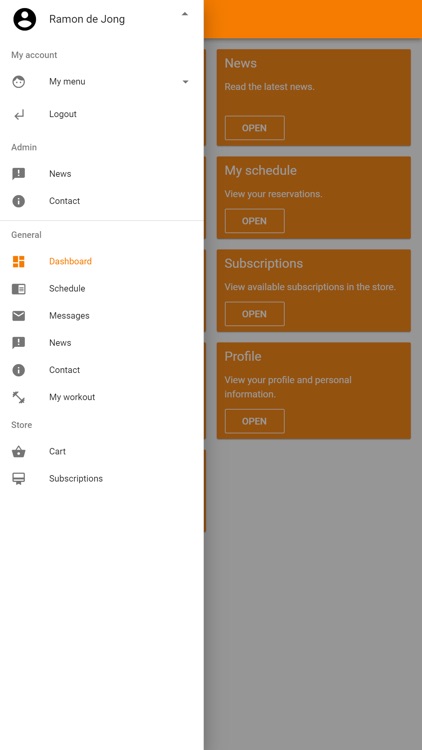Click OPEN on the News card
The image size is (422, 750).
pos(255,128)
